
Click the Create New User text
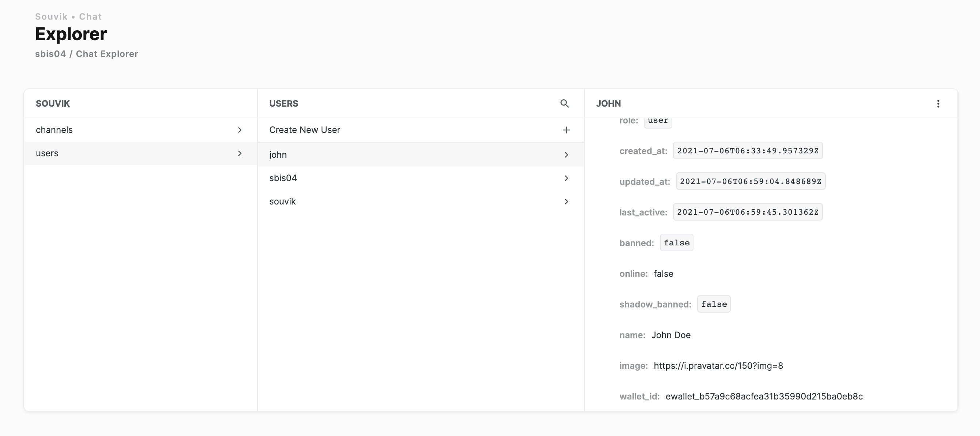click(x=304, y=130)
